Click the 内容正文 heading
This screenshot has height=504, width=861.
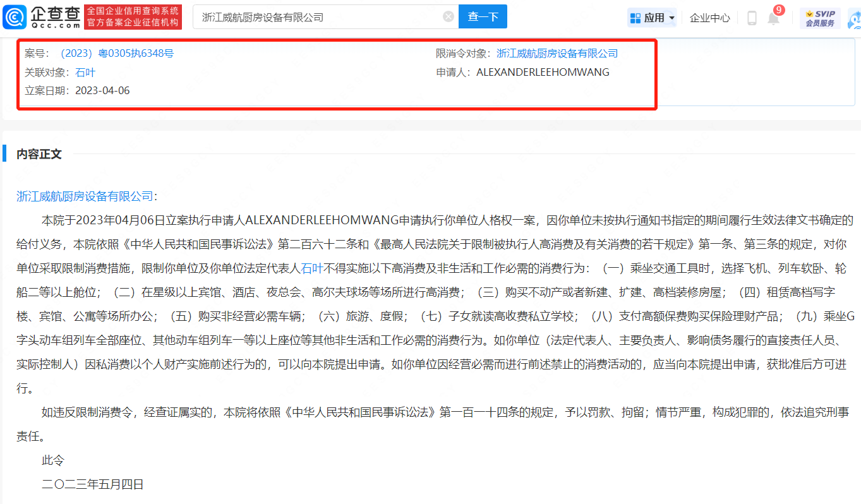(x=39, y=154)
